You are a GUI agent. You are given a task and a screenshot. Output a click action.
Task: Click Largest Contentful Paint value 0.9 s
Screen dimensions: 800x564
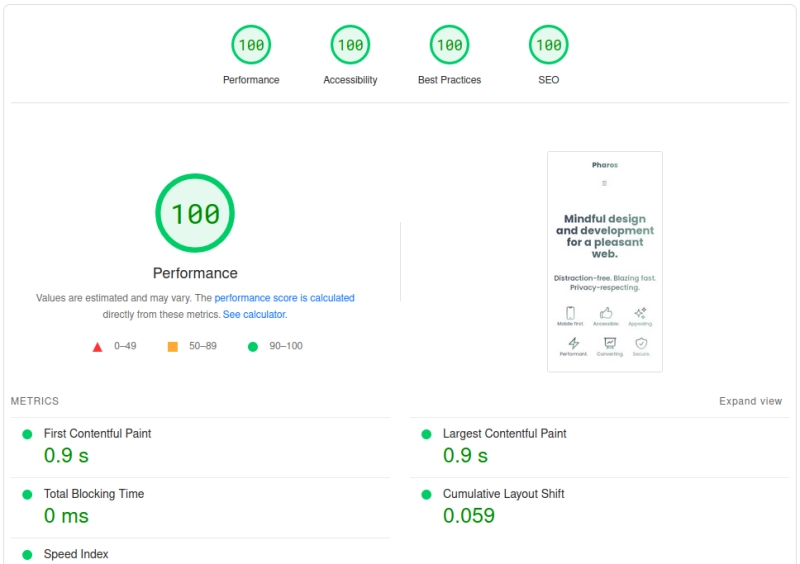[465, 455]
